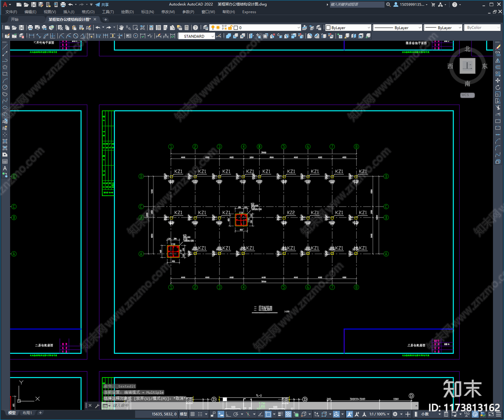Screen dimensions: 504x420
Task: Open the ByColor plot style dropdown
Action: [483, 28]
